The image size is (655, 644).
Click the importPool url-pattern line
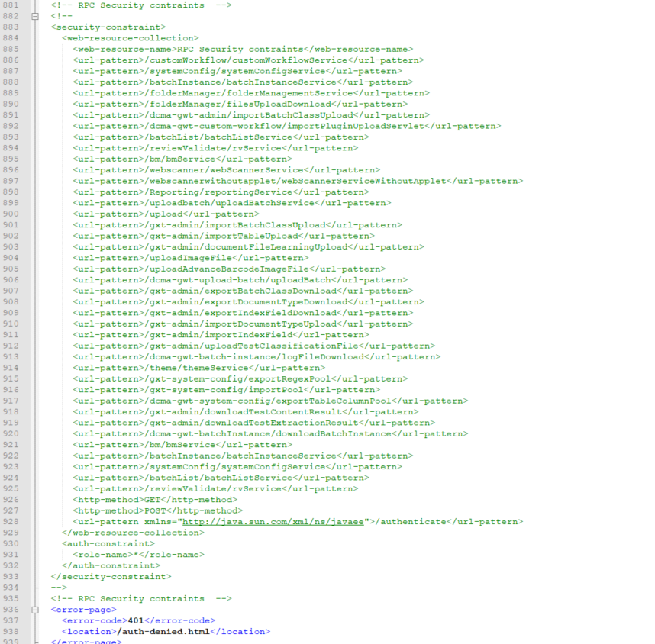point(227,390)
